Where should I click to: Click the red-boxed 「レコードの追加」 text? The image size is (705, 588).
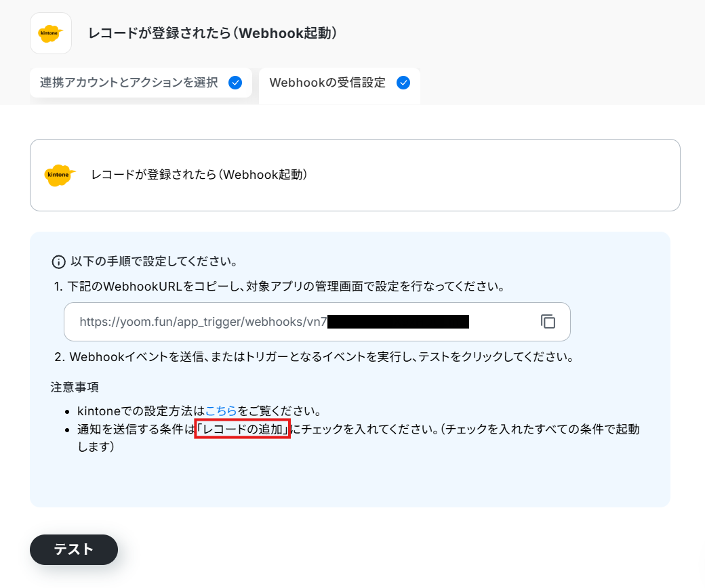click(243, 429)
